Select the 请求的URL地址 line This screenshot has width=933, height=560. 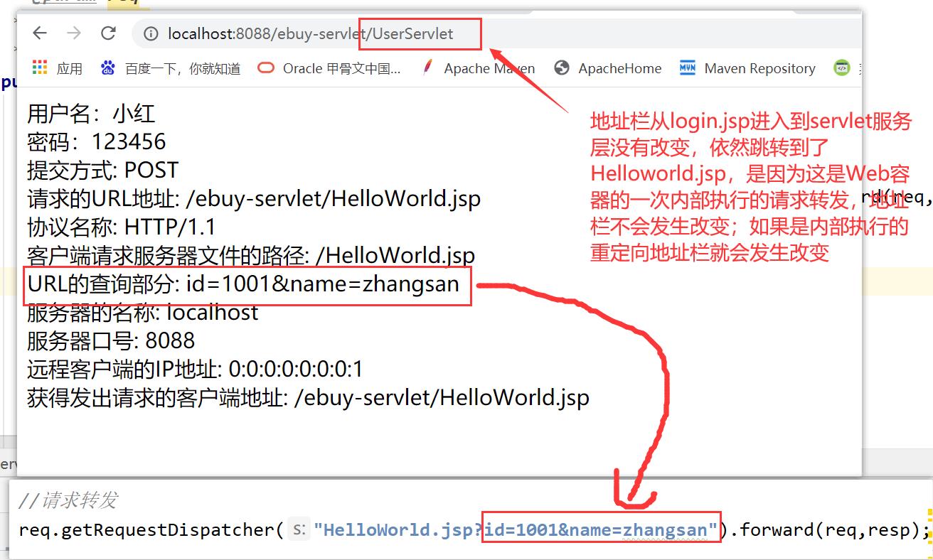[254, 199]
